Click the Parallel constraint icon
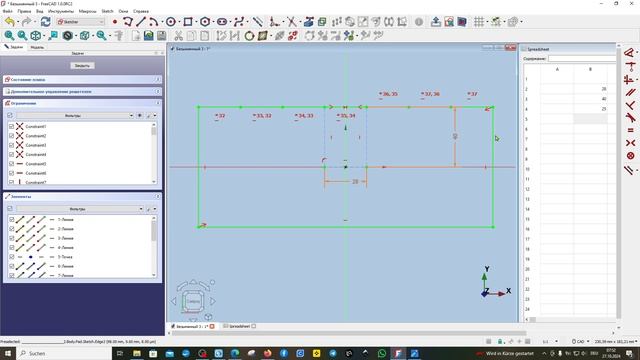This screenshot has height=360, width=640. 630,92
